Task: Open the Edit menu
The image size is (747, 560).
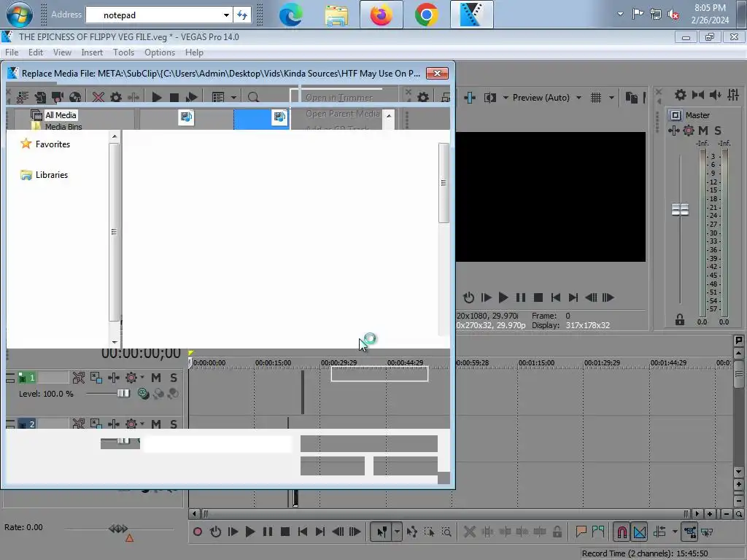Action: pos(35,52)
